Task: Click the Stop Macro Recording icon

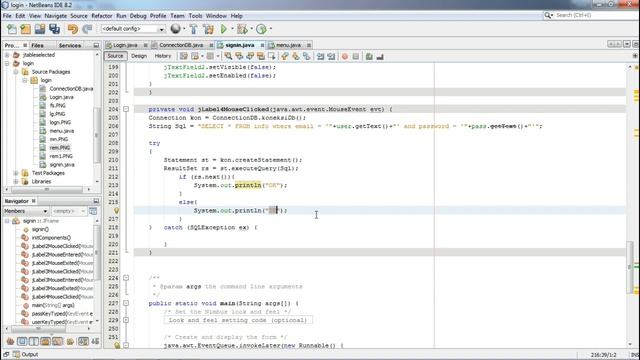Action: coord(356,56)
